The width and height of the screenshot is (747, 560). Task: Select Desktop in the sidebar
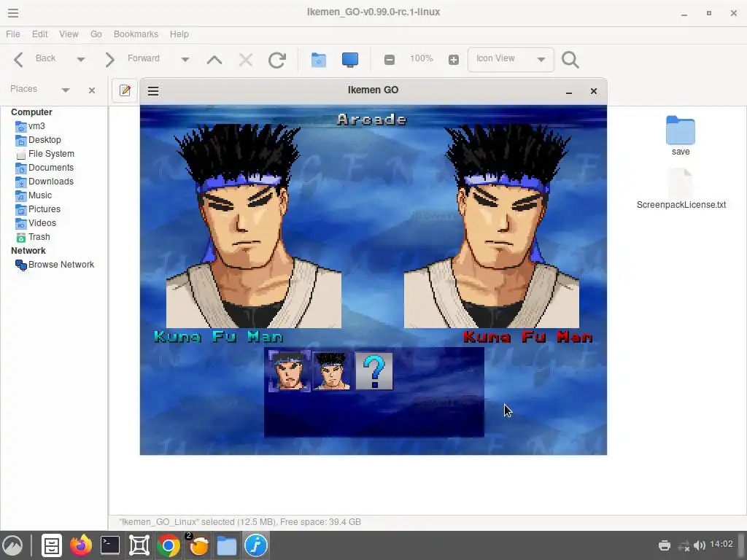[x=38, y=140]
